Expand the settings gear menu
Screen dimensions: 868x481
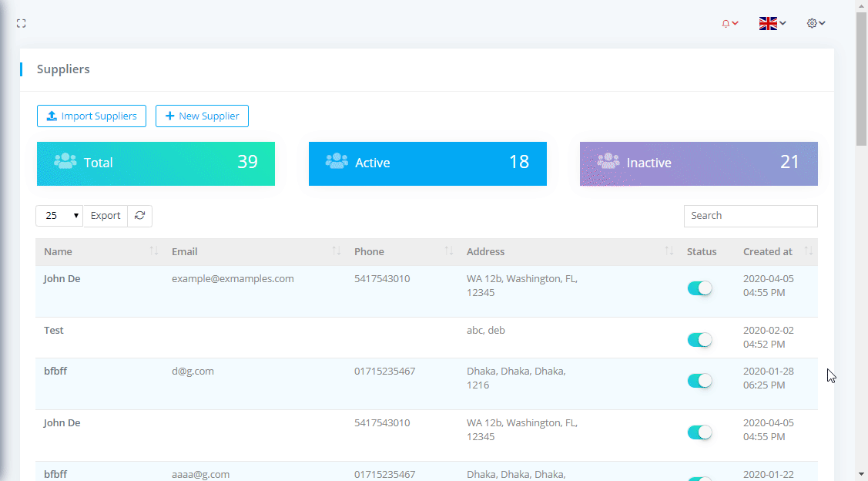pyautogui.click(x=816, y=24)
